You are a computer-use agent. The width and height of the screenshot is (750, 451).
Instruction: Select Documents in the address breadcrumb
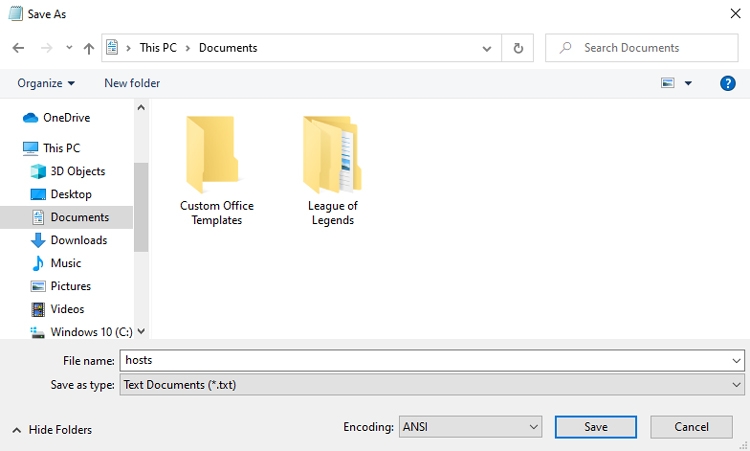[228, 48]
